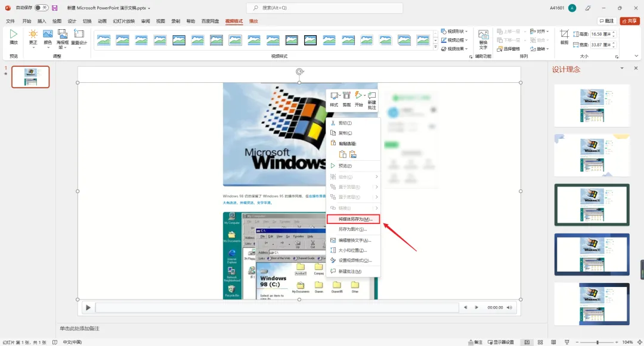Click the search box (搜索)
644x346 pixels.
[x=324, y=8]
